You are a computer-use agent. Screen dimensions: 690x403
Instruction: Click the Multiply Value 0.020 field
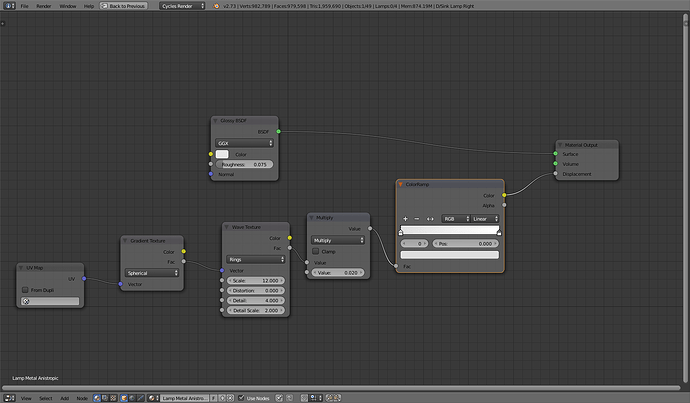pos(338,273)
